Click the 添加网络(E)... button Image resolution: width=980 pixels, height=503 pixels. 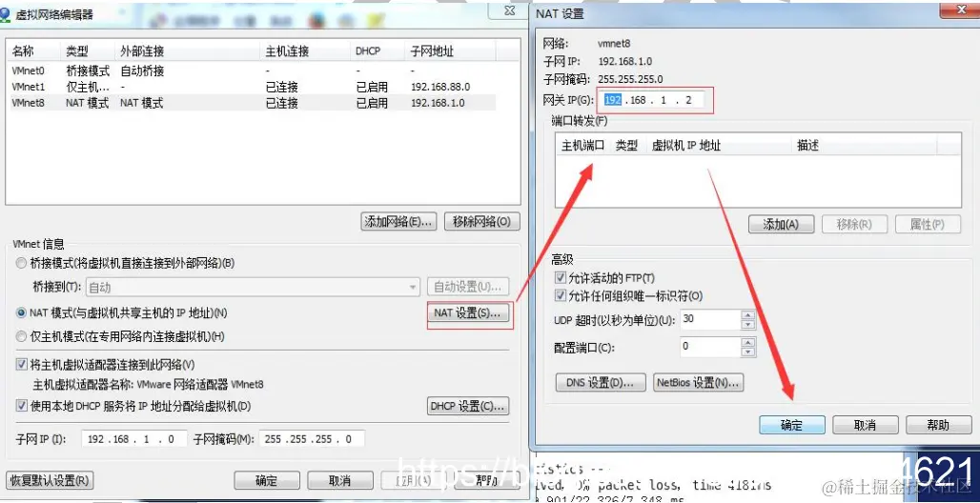(398, 221)
